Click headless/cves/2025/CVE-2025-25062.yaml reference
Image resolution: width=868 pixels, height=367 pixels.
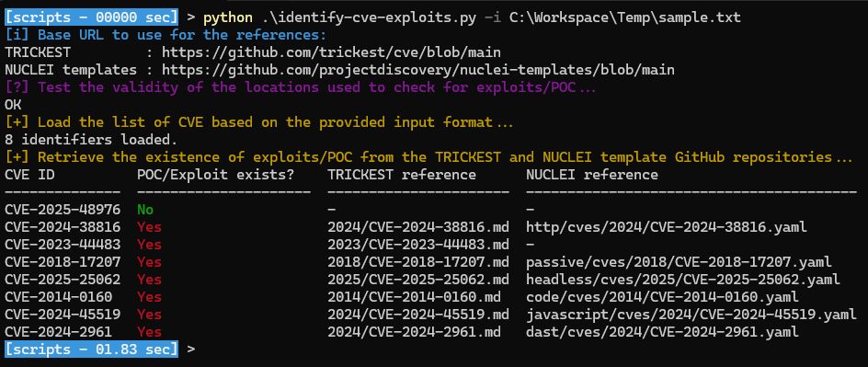pos(682,280)
